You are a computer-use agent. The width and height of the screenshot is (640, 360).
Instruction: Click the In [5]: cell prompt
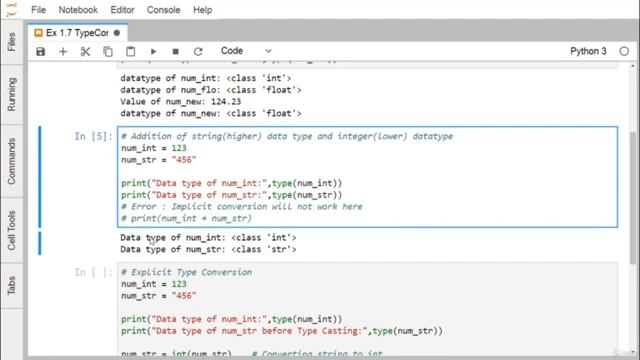point(93,136)
